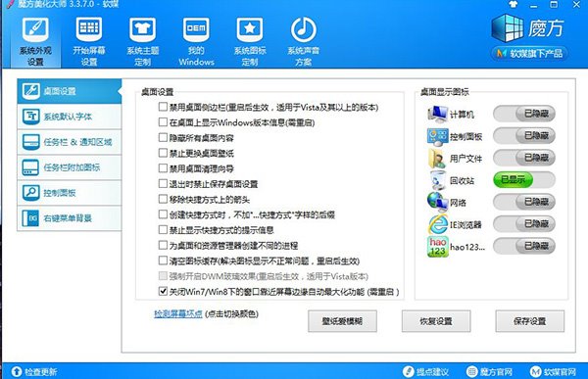Turn off 回收站 已显示 switch
Screen dimensions: 588x379
point(524,180)
